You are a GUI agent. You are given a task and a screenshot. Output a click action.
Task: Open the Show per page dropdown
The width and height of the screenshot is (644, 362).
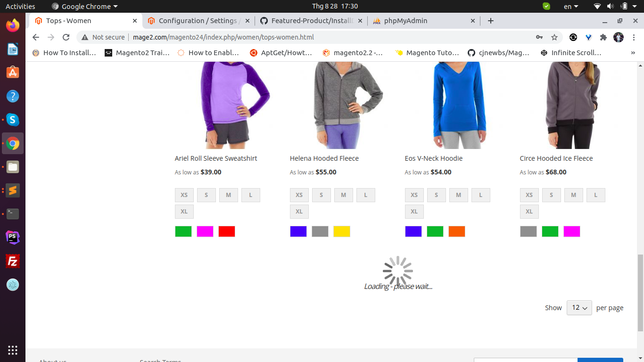coord(579,308)
